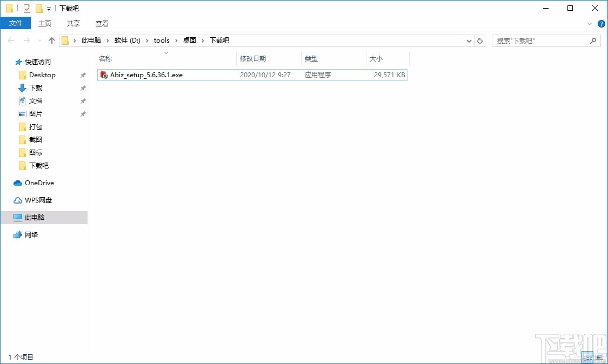Switch to Large Icons view in status bar

pos(600,357)
